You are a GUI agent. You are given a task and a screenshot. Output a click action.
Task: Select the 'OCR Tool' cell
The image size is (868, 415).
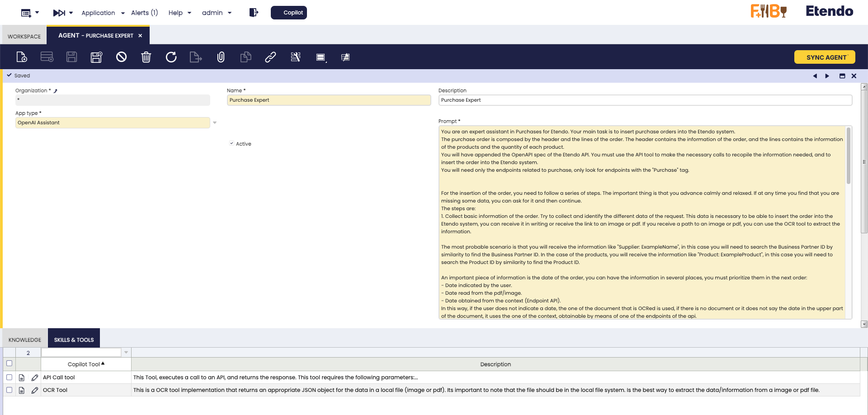[x=86, y=390]
